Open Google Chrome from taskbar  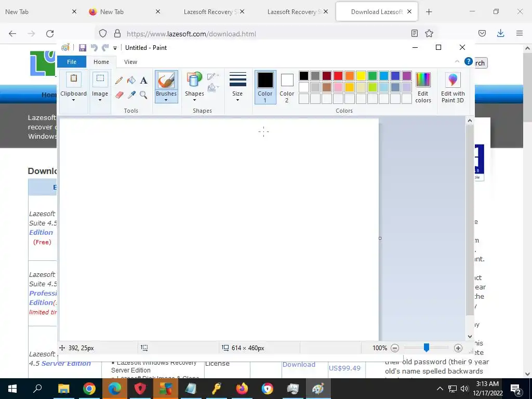[x=89, y=389]
